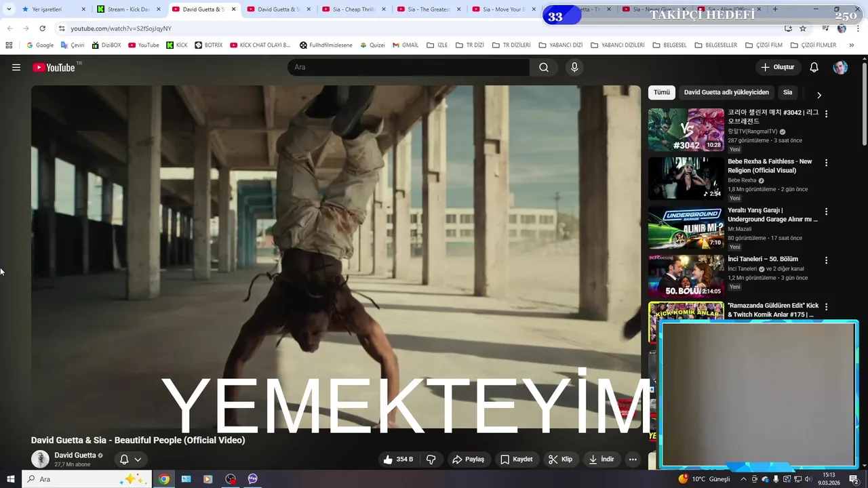The width and height of the screenshot is (868, 488).
Task: Show hidden system tray icons
Action: pyautogui.click(x=743, y=479)
